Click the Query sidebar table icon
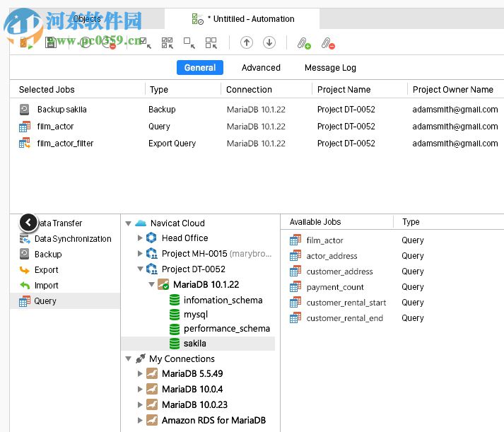Viewport: 504px width, 432px height. coord(25,301)
